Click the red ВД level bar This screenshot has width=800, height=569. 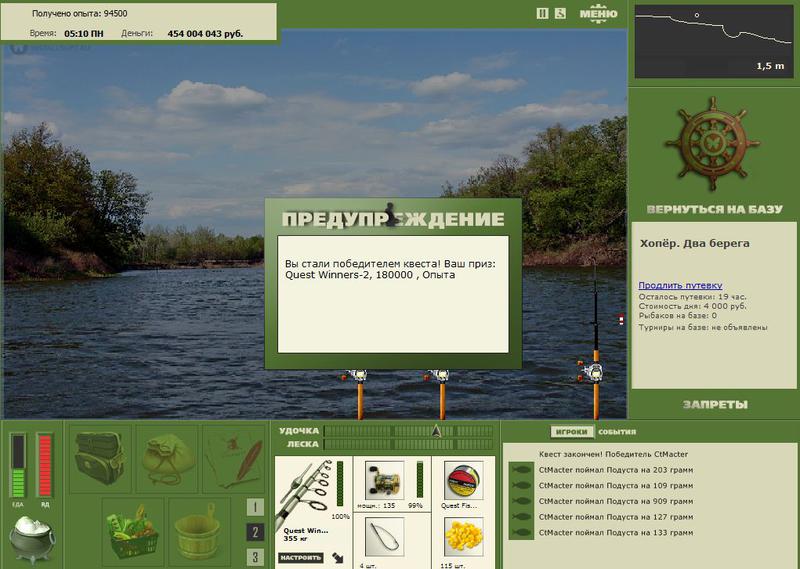tap(45, 465)
